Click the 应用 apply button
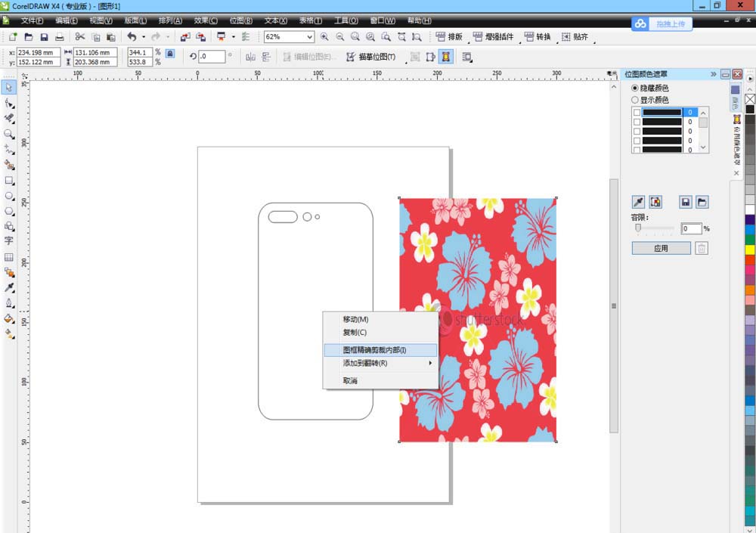Screen dimensions: 756x533 661,248
